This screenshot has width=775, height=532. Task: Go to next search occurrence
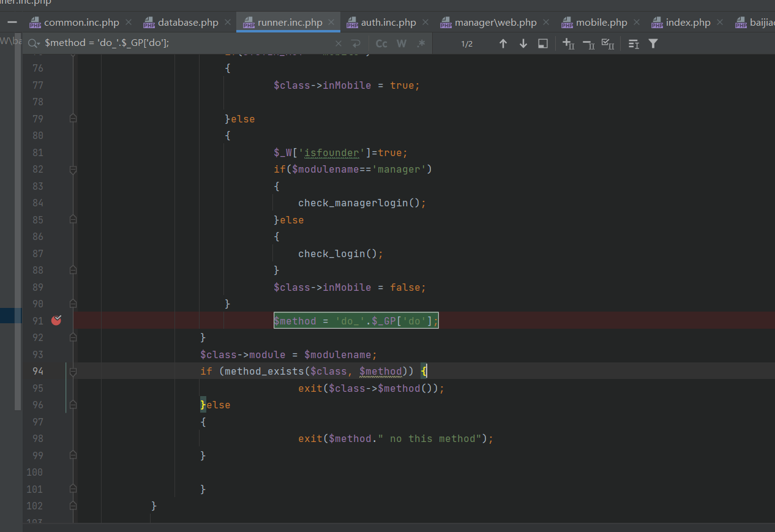[x=523, y=43]
